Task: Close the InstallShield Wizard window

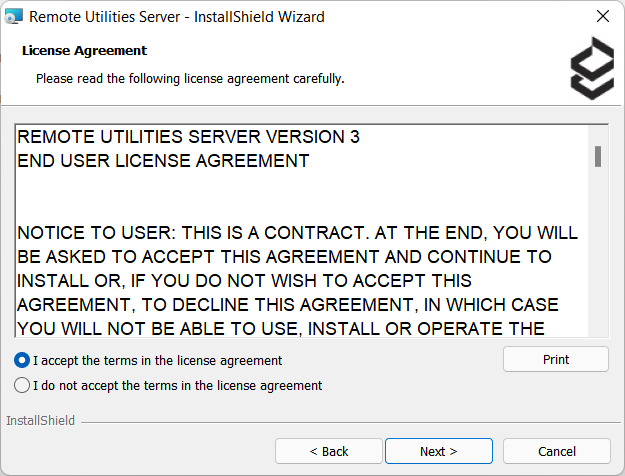Action: pyautogui.click(x=602, y=17)
